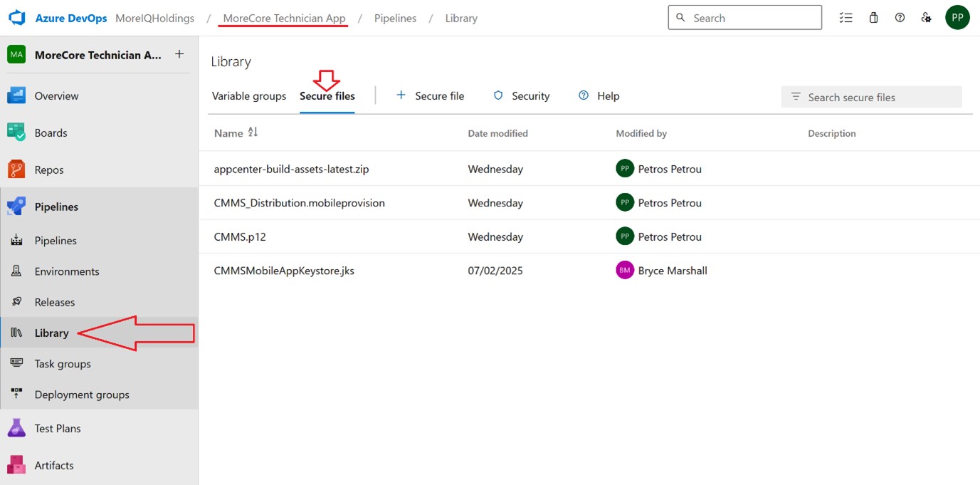The width and height of the screenshot is (980, 485).
Task: Select the Secure files tab
Action: coord(327,96)
